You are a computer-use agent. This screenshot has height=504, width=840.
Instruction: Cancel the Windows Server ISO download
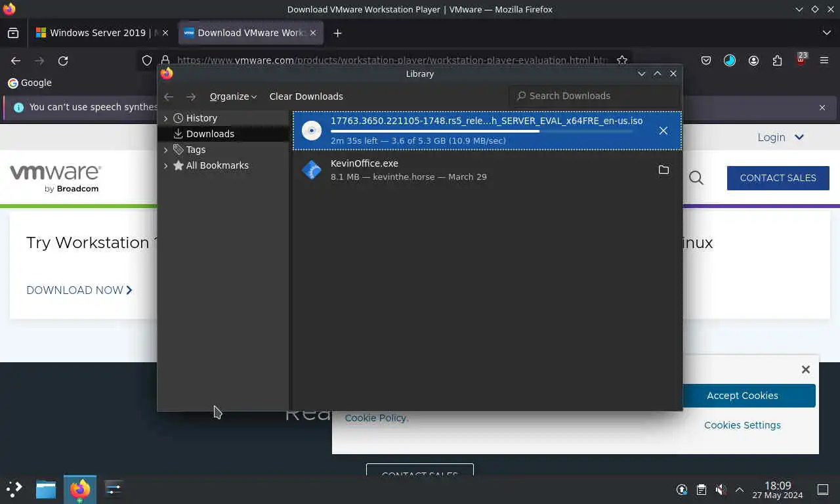(663, 131)
